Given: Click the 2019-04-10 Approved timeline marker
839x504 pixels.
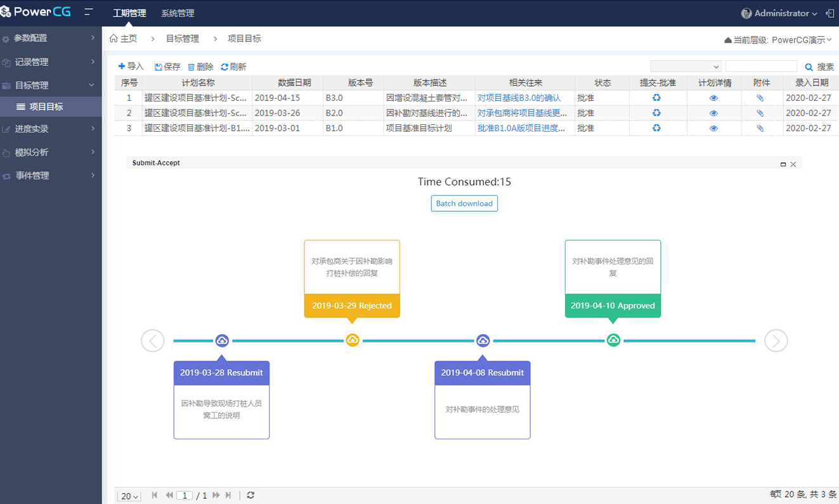Looking at the screenshot, I should (613, 340).
